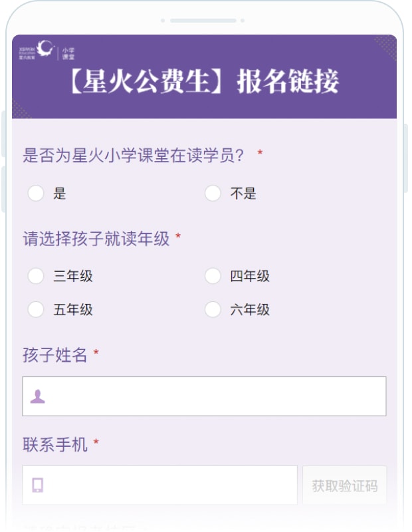The image size is (412, 532).
Task: Select the 不是 radio button
Action: coord(213,194)
